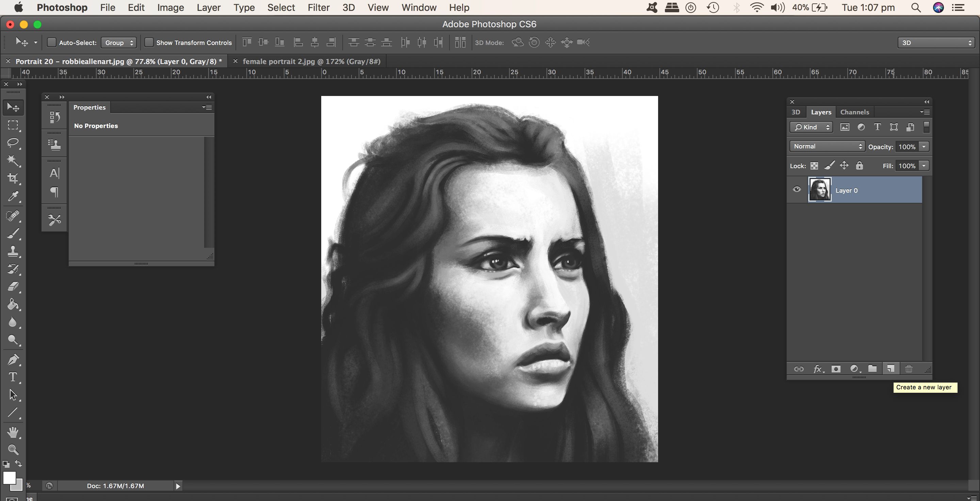Click the Add layer mask icon

tap(836, 369)
